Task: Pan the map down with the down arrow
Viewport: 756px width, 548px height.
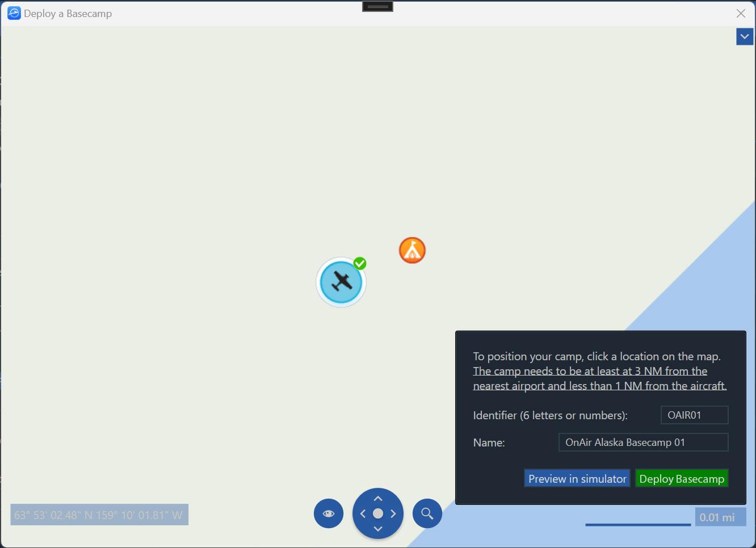Action: [378, 529]
